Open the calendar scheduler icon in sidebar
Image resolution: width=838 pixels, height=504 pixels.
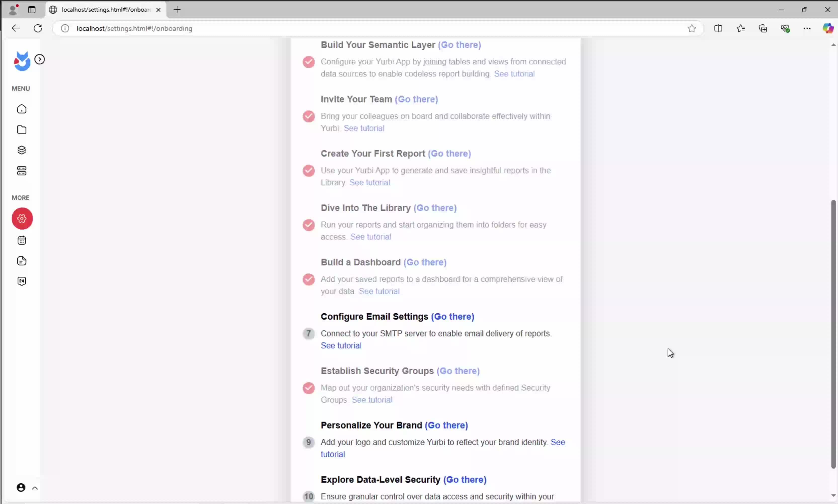[x=22, y=240]
